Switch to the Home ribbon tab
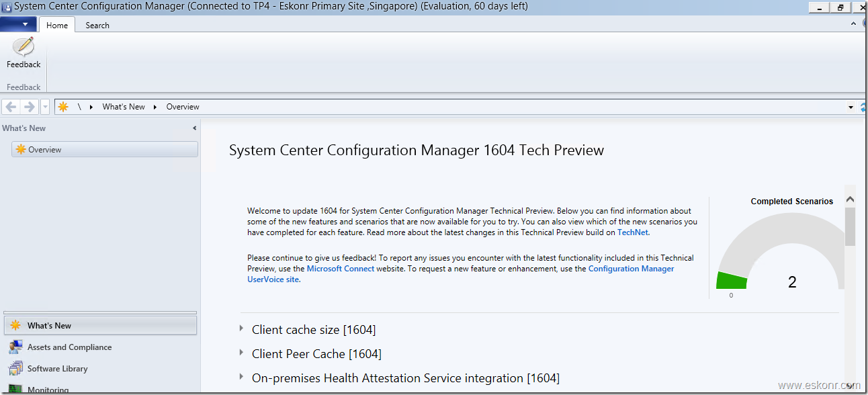868x395 pixels. click(57, 25)
